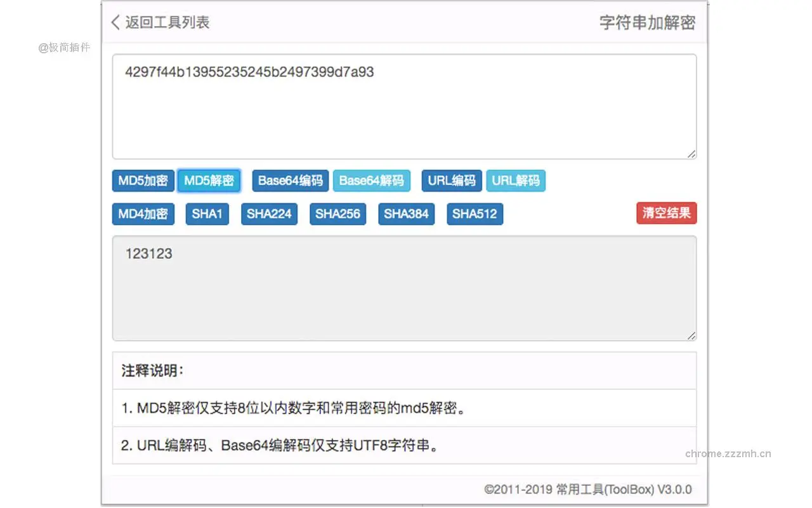The height and width of the screenshot is (508, 812).
Task: Compute the SHA224 hash
Action: (x=269, y=214)
